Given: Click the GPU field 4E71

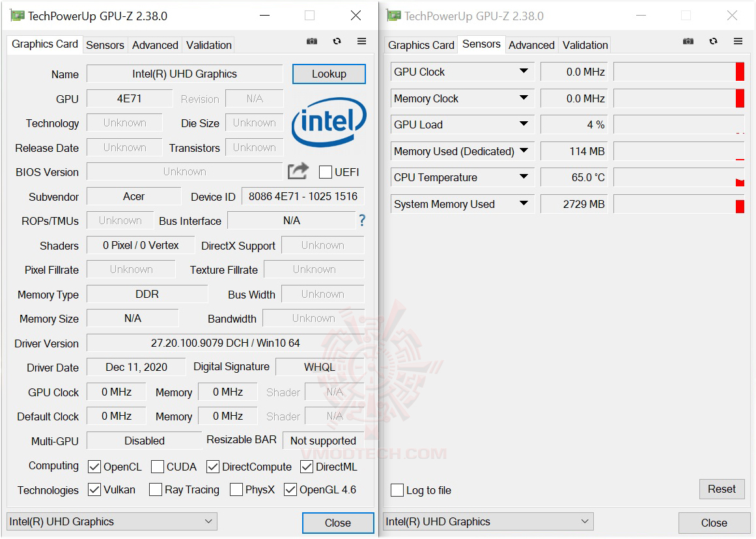Looking at the screenshot, I should [x=129, y=98].
